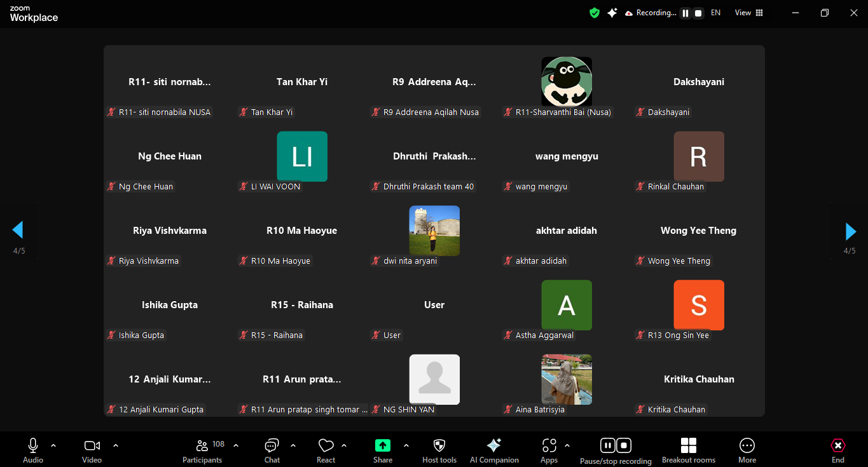Stop recording from the bottom toolbar
The image size is (868, 467).
coord(624,445)
